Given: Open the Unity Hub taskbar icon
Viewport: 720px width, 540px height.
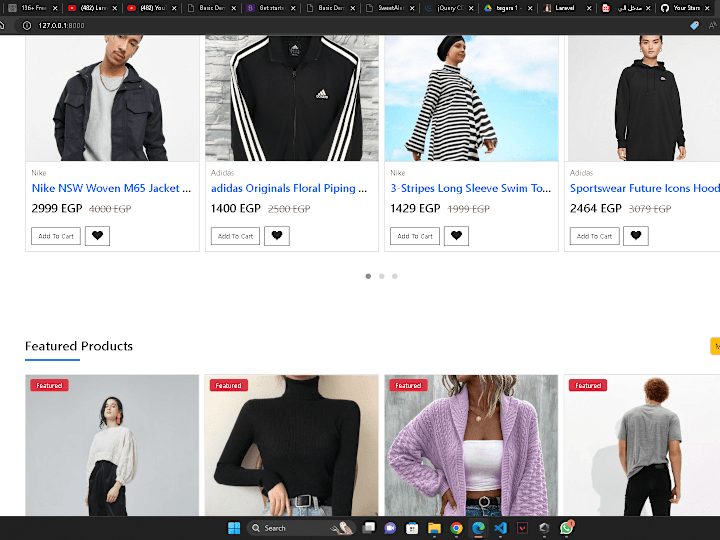Looking at the screenshot, I should (545, 528).
